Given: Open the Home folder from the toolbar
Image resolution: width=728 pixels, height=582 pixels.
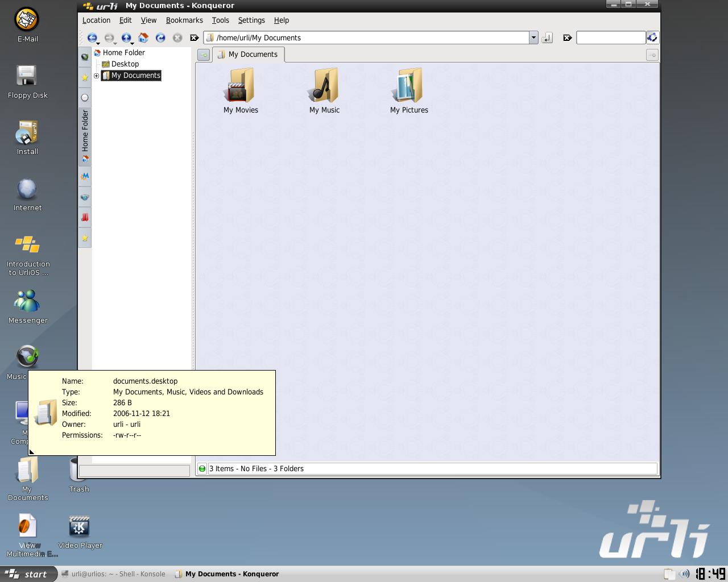Looking at the screenshot, I should [x=143, y=38].
